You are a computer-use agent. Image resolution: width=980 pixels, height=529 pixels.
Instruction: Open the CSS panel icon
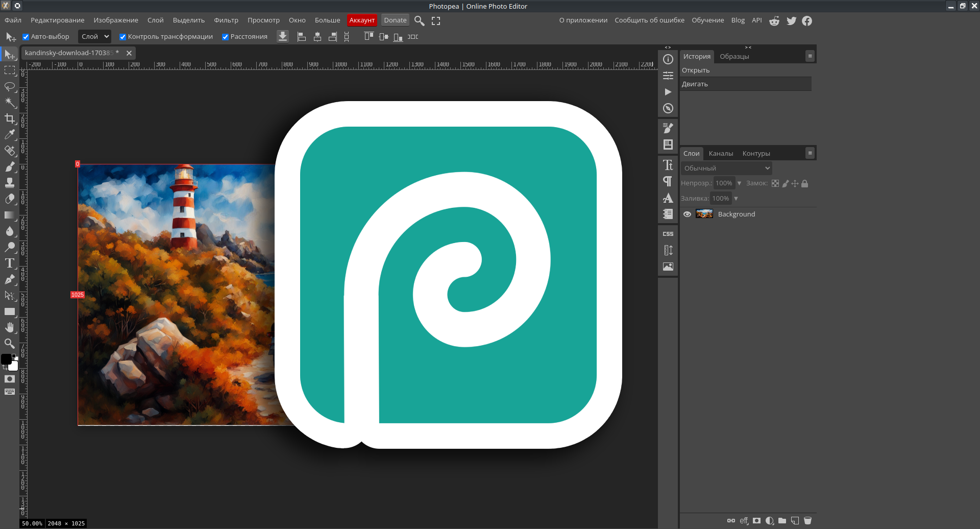pyautogui.click(x=668, y=234)
